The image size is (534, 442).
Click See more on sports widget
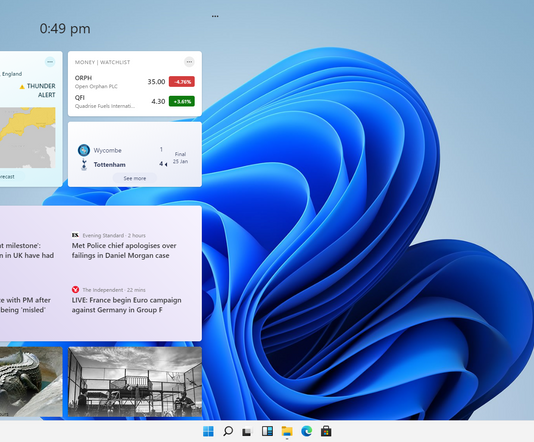click(x=135, y=178)
